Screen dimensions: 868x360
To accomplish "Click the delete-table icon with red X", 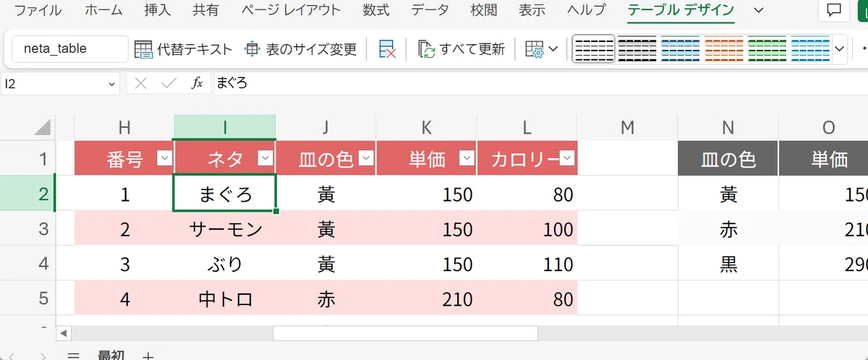I will coord(387,49).
